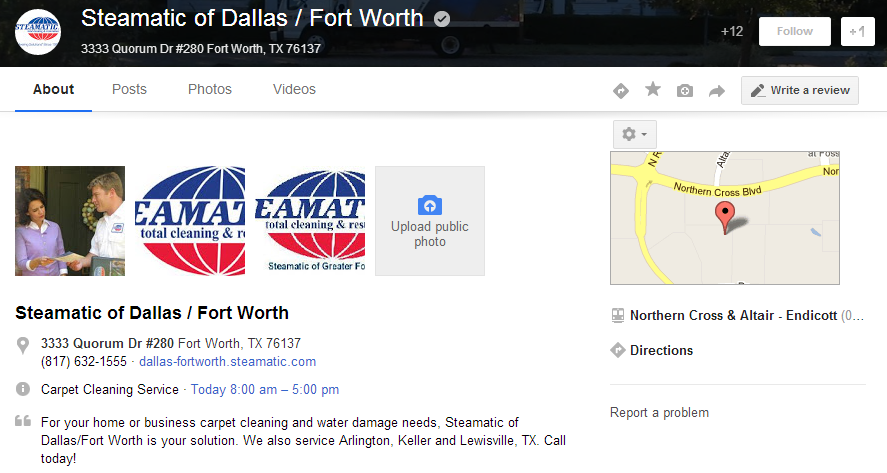Click the quote mark icon beside description
This screenshot has height=473, width=887.
[23, 420]
